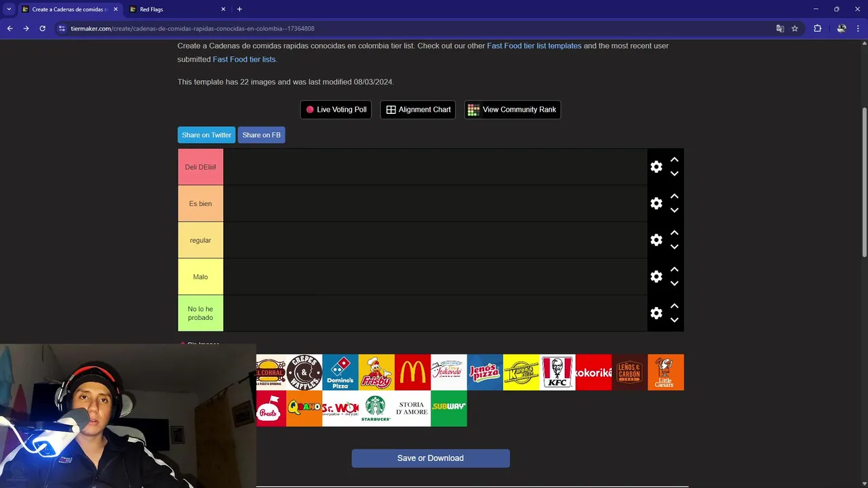Open the Chrome profile avatar
The height and width of the screenshot is (488, 868).
pyautogui.click(x=842, y=28)
